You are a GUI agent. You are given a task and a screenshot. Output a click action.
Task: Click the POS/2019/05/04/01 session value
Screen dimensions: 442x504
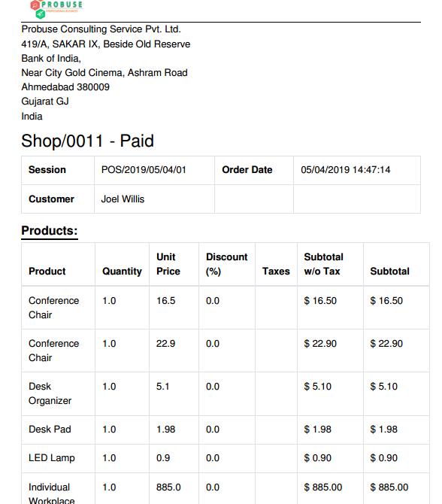tap(144, 170)
